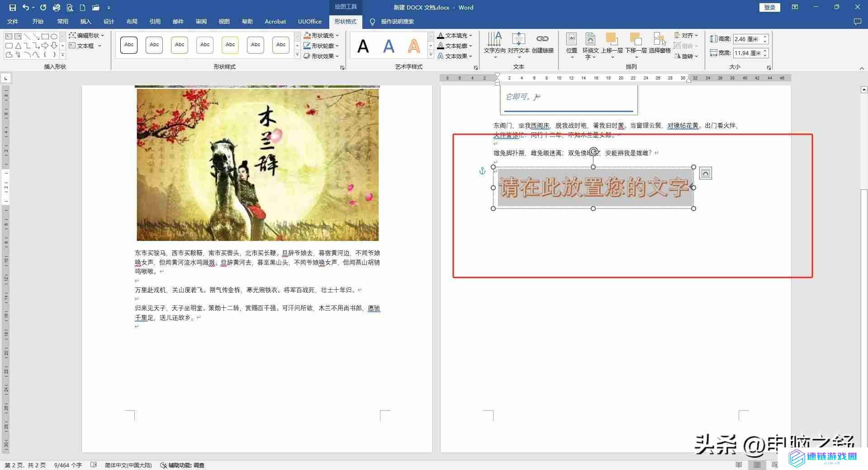Save the document from the quick access toolbar
Screen dimensions: 868x470
coord(12,8)
